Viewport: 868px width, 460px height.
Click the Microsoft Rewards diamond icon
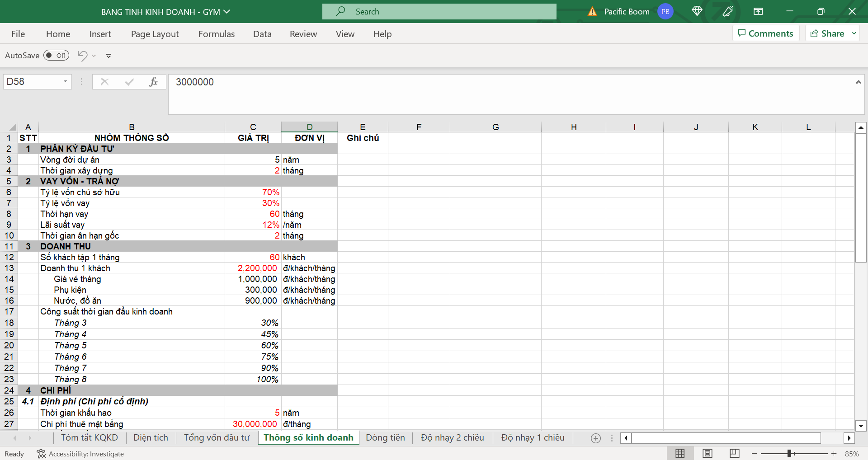pyautogui.click(x=697, y=11)
